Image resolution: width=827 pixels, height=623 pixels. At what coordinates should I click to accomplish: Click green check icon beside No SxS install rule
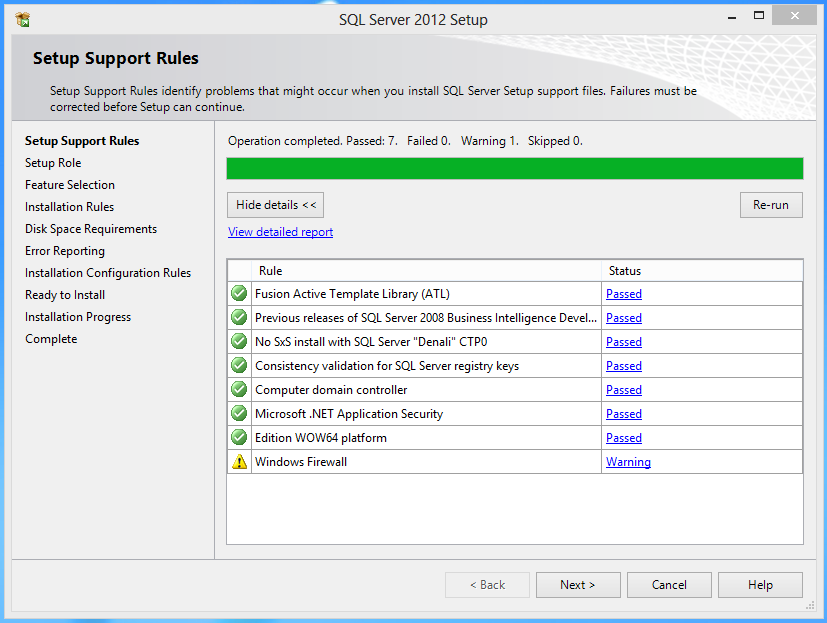pyautogui.click(x=239, y=341)
